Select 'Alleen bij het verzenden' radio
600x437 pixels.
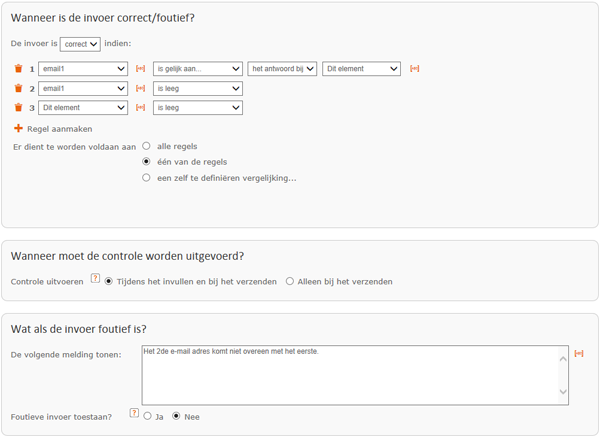point(290,281)
